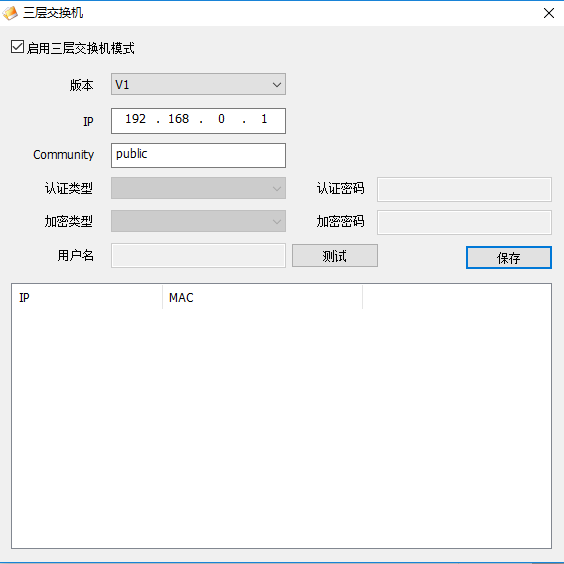Click the 加密密码 input field

pyautogui.click(x=464, y=222)
